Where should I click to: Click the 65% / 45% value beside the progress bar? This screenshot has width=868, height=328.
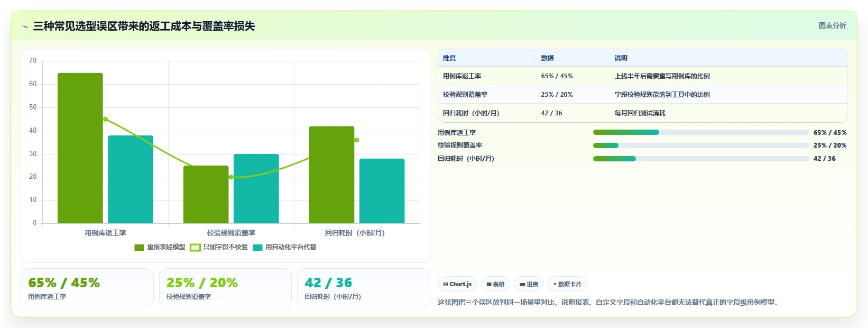click(830, 133)
